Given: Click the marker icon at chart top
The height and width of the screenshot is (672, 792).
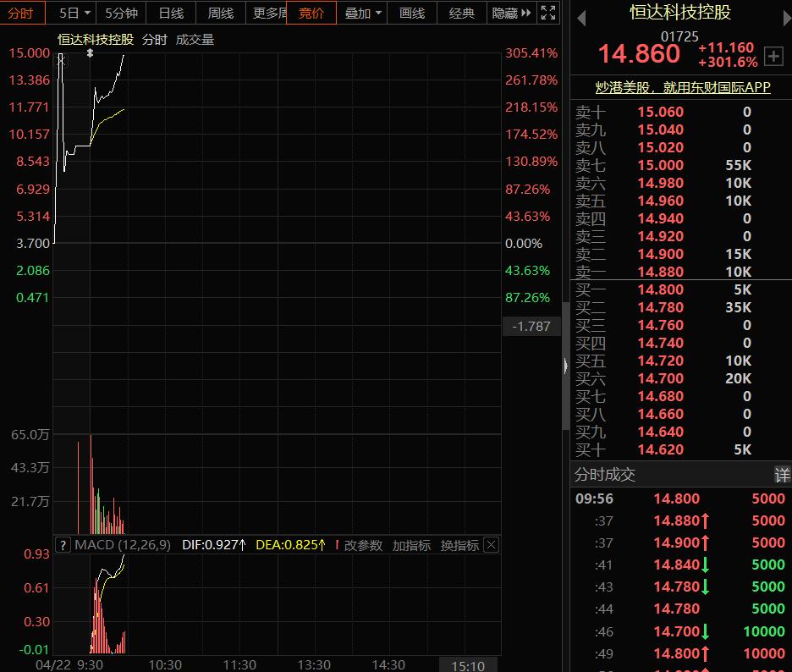Looking at the screenshot, I should (90, 53).
